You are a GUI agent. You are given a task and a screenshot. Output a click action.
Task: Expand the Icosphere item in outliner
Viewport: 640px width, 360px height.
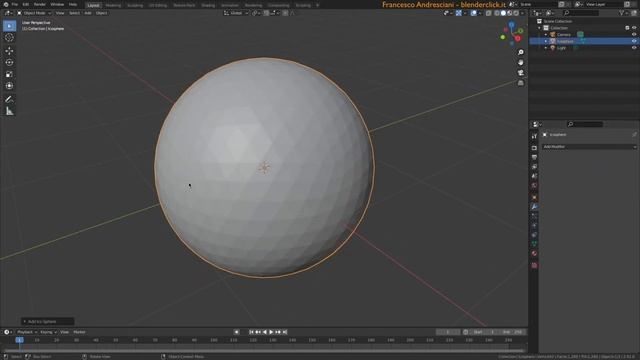click(546, 41)
